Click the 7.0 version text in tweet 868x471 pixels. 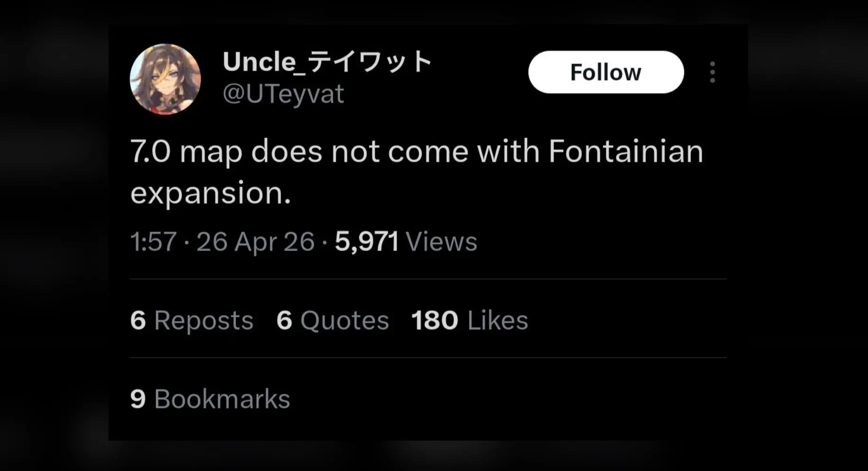pos(150,152)
